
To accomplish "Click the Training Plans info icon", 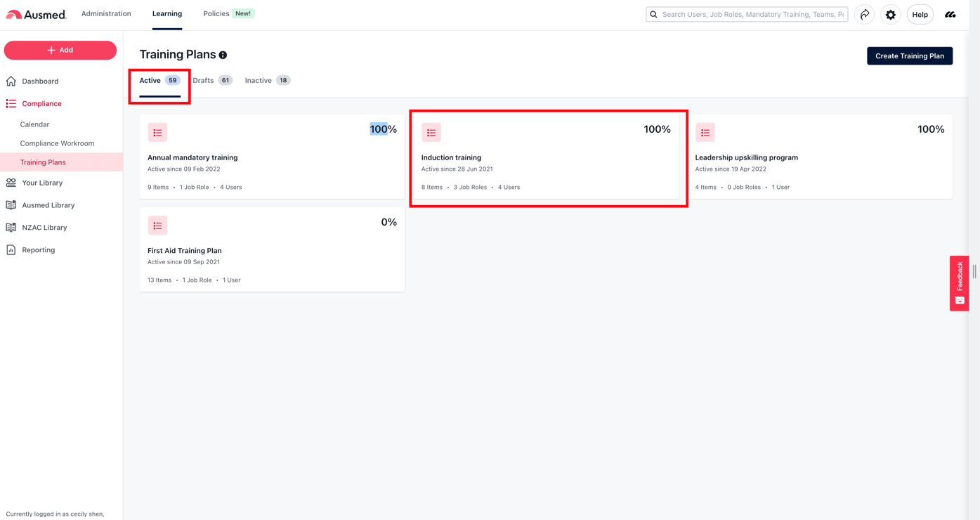I will [x=223, y=55].
